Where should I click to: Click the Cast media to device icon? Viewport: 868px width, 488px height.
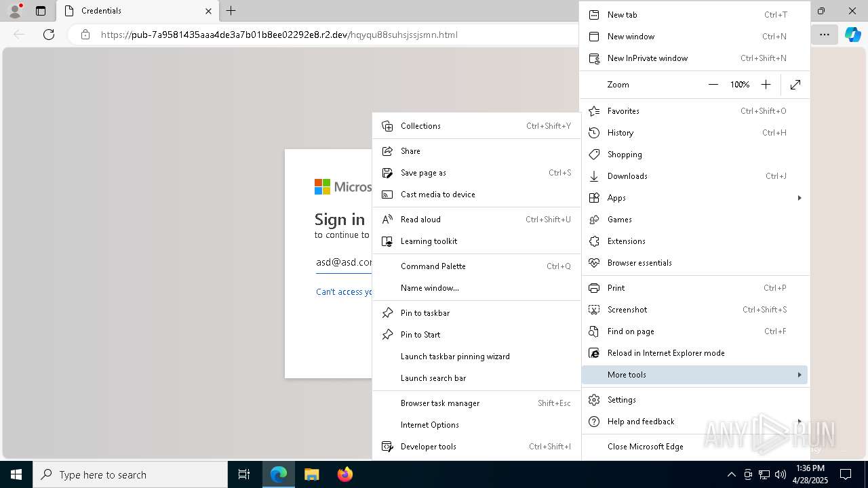point(387,195)
